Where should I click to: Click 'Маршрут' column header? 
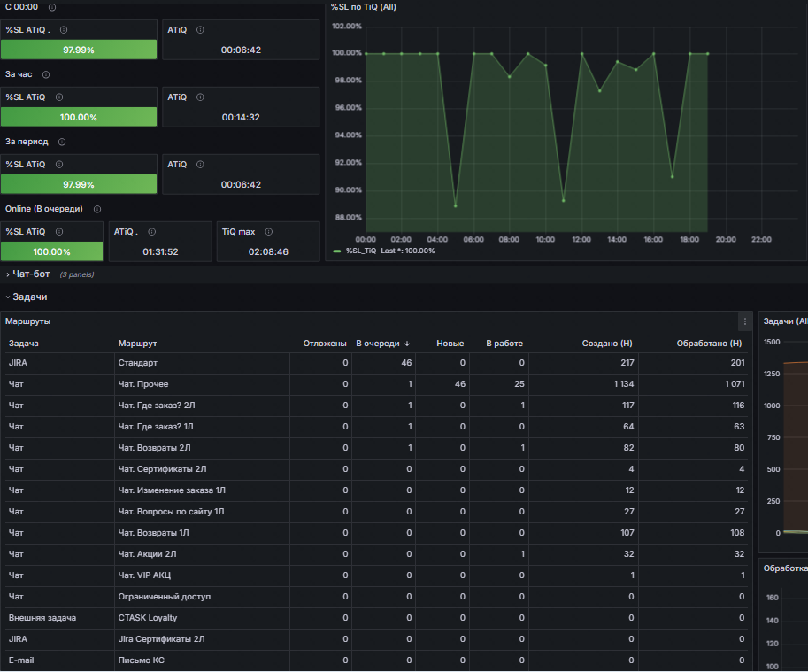137,344
